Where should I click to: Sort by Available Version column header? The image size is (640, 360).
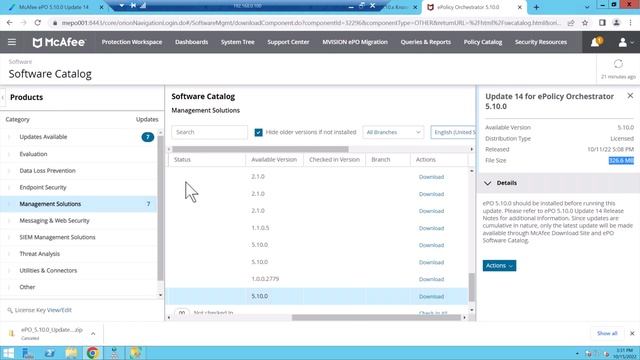point(274,160)
